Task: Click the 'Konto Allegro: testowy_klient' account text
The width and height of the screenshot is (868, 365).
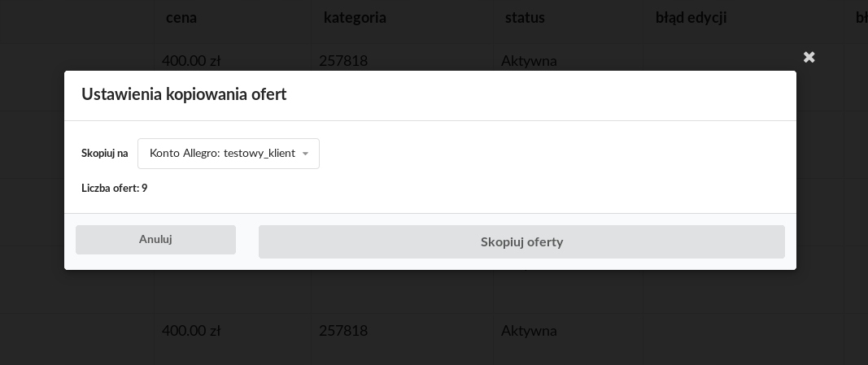Action: point(221,154)
